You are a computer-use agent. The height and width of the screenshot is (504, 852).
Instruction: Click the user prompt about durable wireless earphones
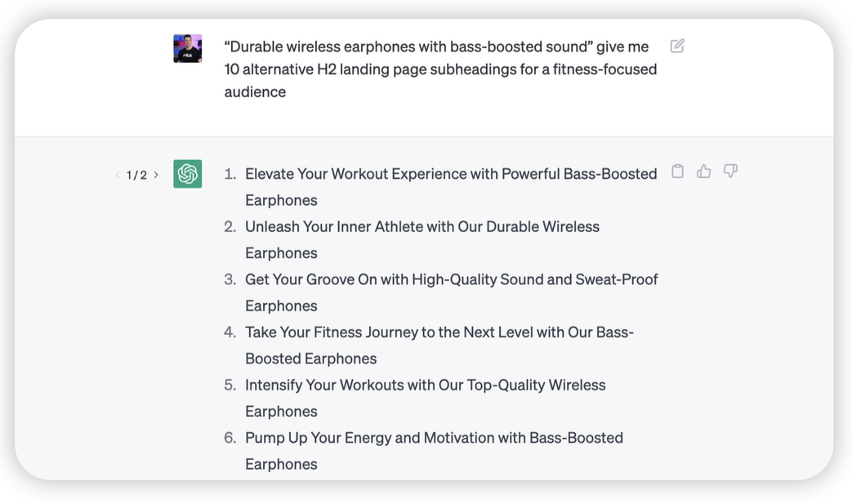[440, 69]
